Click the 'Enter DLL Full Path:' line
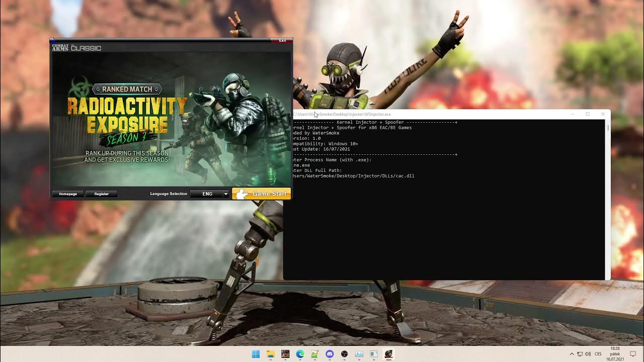 pos(317,170)
